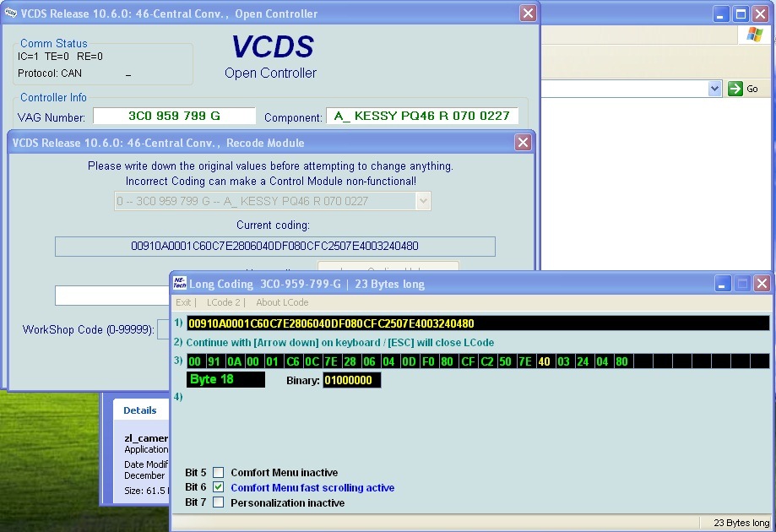Click the new coding input box in Recode Module

(112, 296)
